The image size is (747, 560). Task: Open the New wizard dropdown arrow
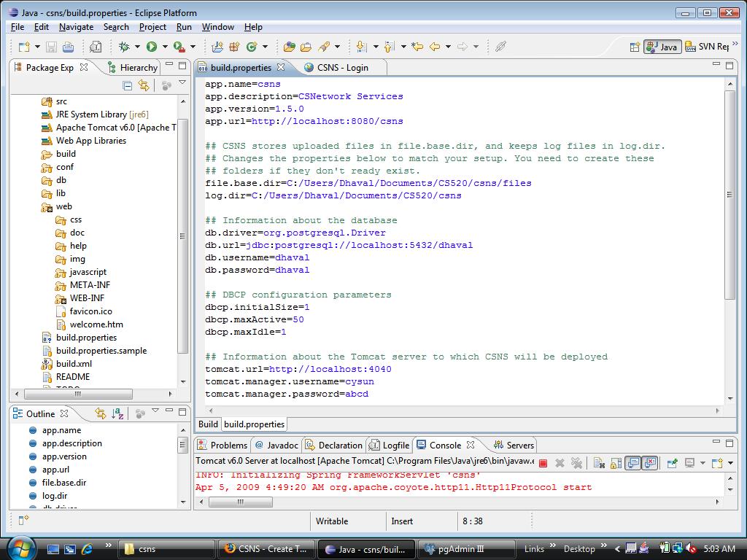37,47
